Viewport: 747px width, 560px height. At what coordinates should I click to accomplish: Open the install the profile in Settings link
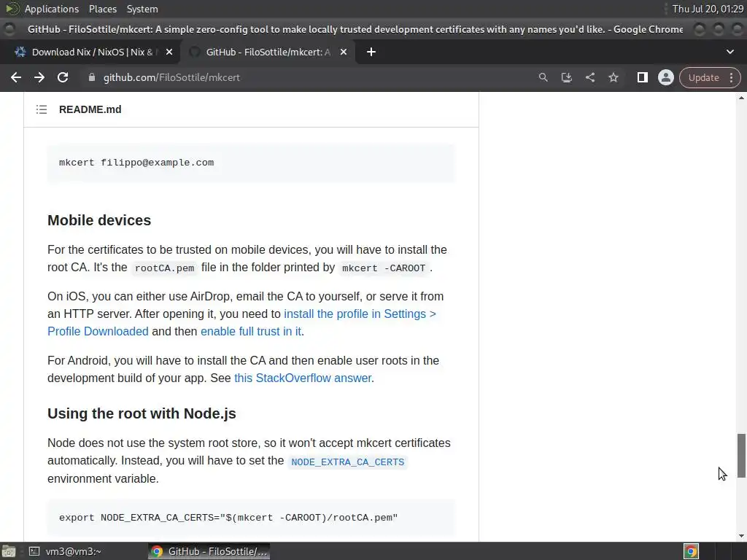coord(241,322)
